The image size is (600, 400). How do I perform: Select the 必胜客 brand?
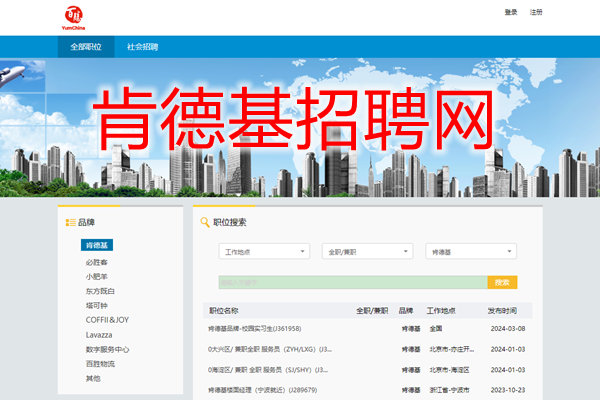[96, 262]
